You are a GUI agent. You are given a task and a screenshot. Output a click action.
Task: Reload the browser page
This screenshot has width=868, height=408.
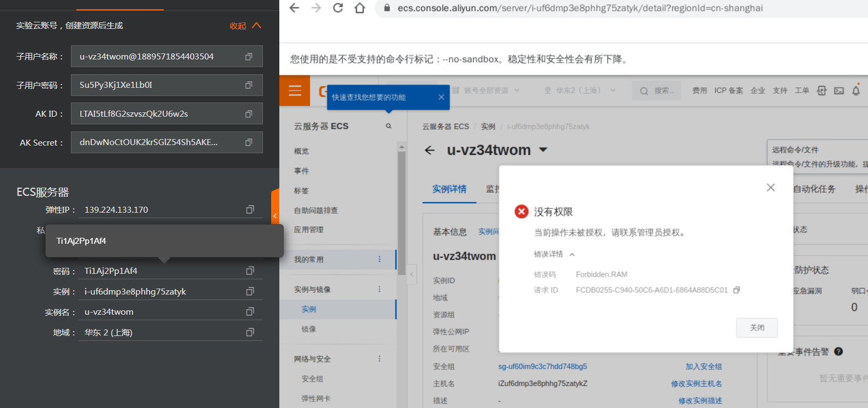(x=338, y=8)
